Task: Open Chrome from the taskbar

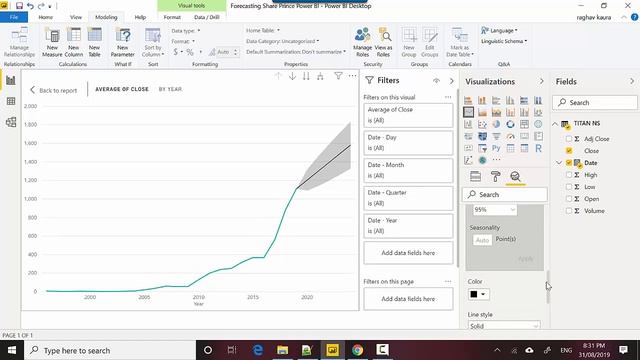Action: coord(358,350)
